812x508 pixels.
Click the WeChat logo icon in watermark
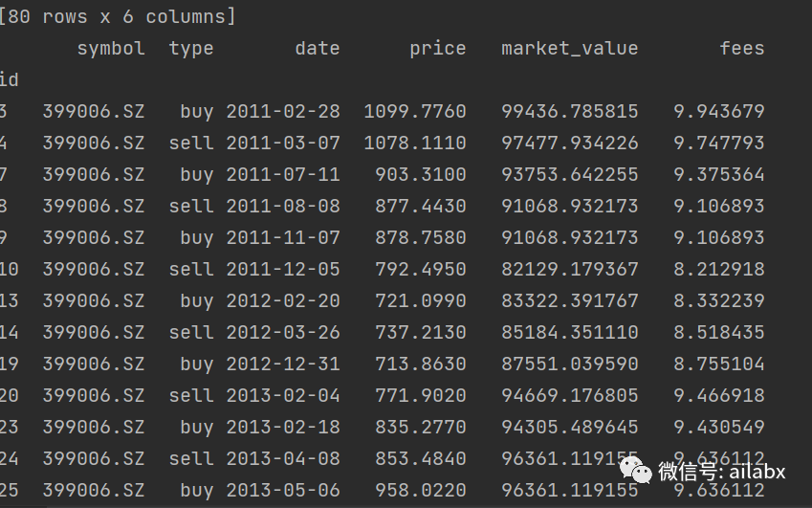coord(636,469)
